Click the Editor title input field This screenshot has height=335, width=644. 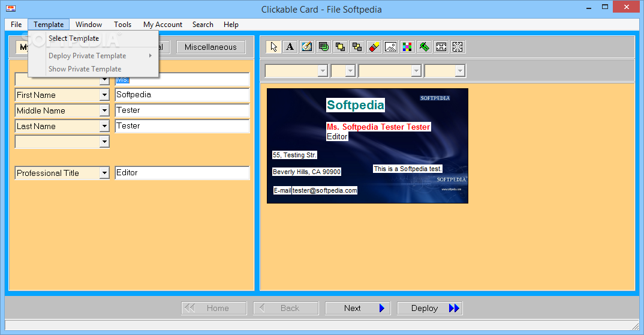[182, 173]
